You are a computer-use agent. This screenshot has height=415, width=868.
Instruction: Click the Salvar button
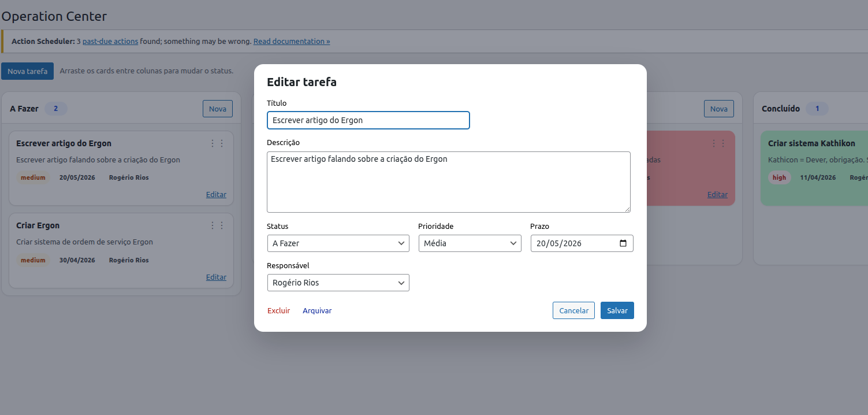coord(617,310)
